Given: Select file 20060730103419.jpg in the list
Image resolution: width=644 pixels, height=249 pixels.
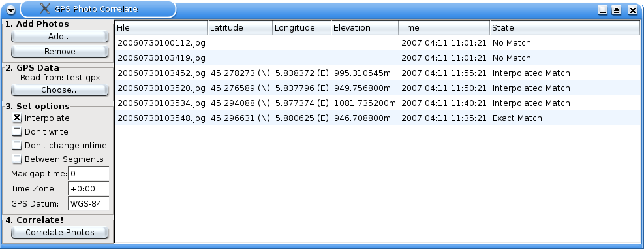Looking at the screenshot, I should tap(161, 58).
